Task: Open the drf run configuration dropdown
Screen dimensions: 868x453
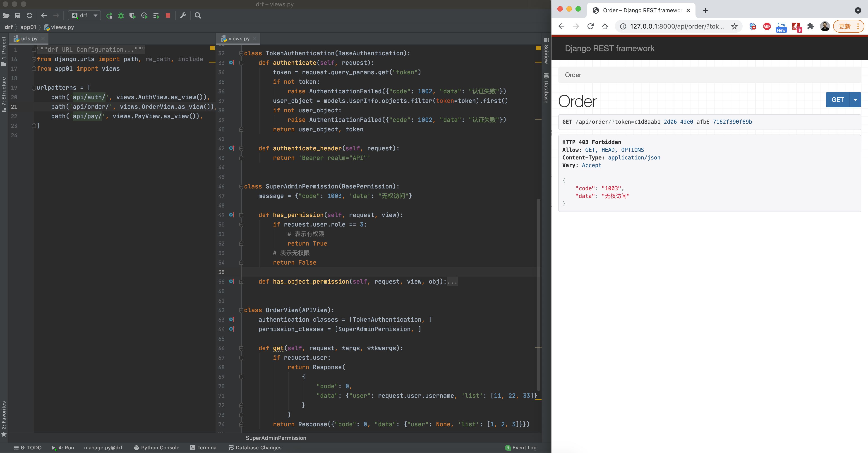Action: point(85,15)
